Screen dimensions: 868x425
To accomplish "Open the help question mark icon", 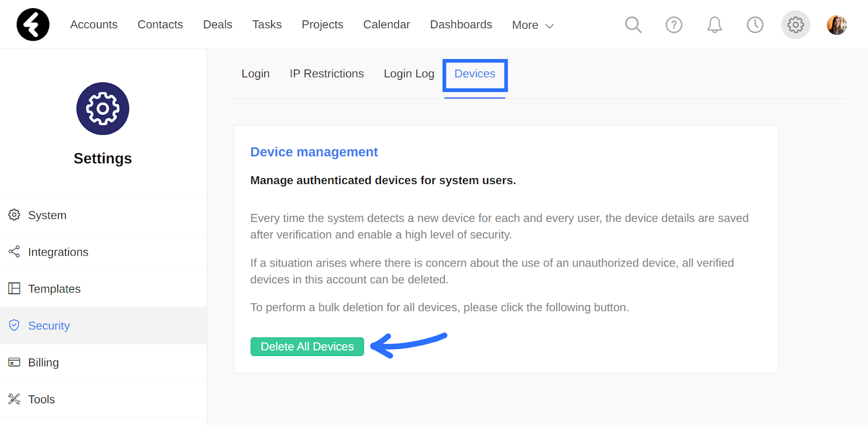I will click(x=674, y=24).
